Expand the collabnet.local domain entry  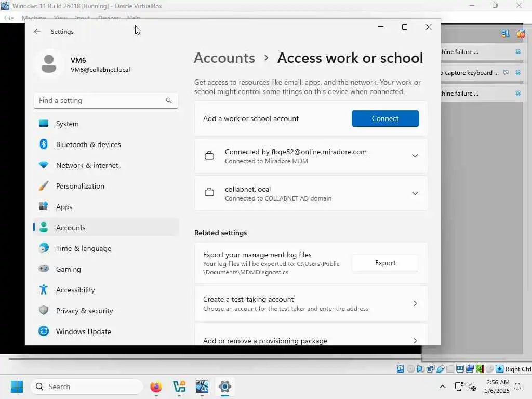tap(311, 193)
